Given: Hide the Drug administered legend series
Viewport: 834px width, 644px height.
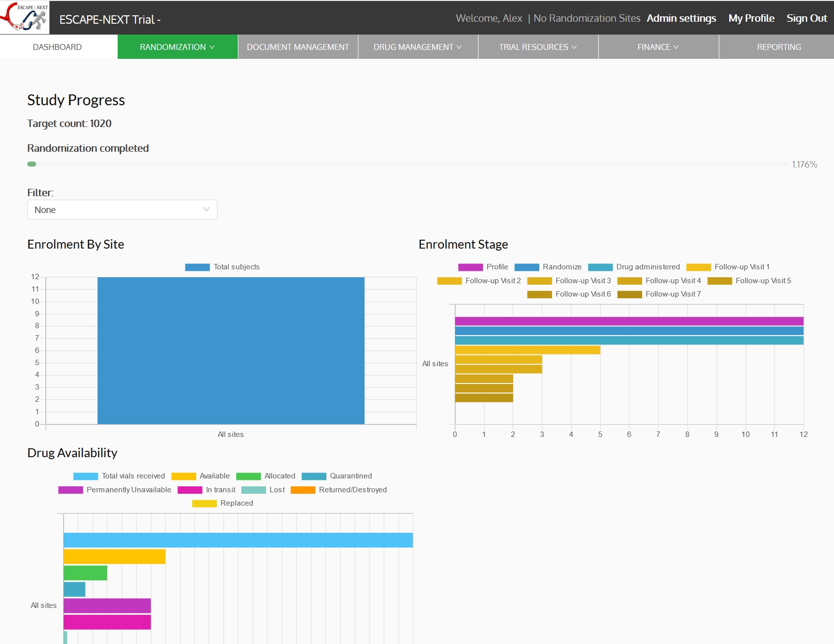Looking at the screenshot, I should (x=600, y=267).
